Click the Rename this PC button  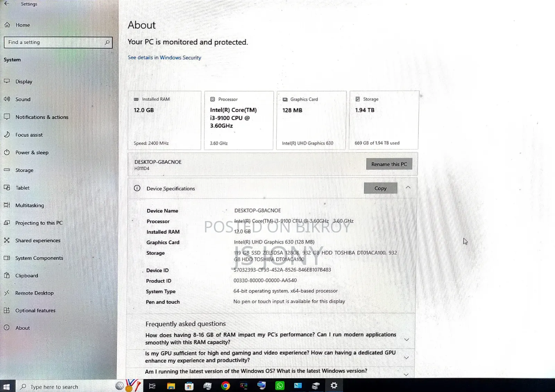(389, 164)
